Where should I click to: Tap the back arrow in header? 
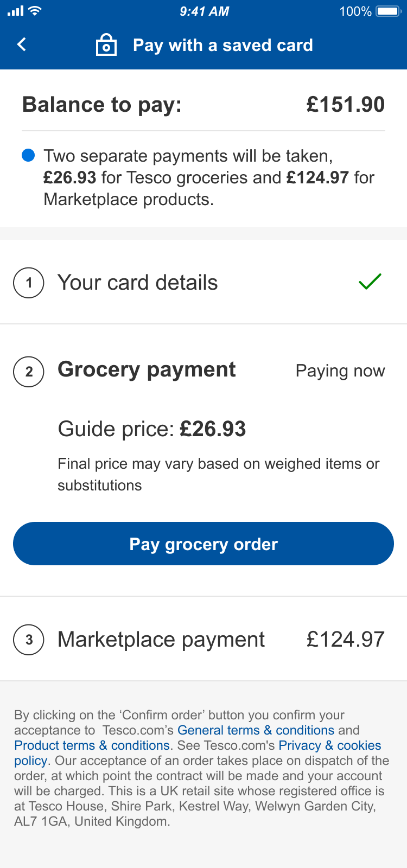point(22,44)
